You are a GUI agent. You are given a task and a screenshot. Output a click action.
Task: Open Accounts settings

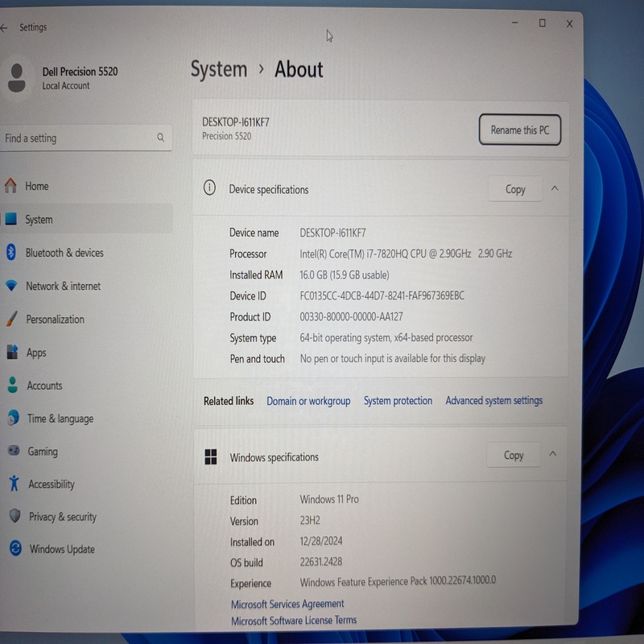coord(88,386)
